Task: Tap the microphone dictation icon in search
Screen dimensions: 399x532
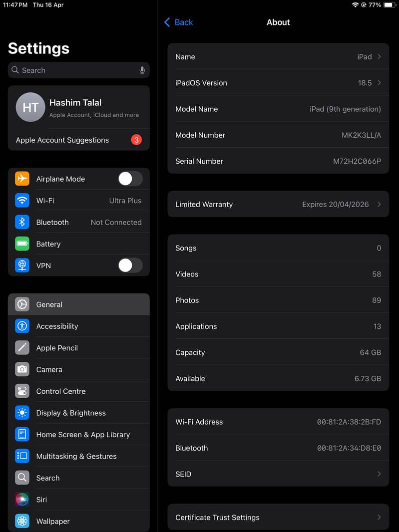Action: [x=142, y=70]
